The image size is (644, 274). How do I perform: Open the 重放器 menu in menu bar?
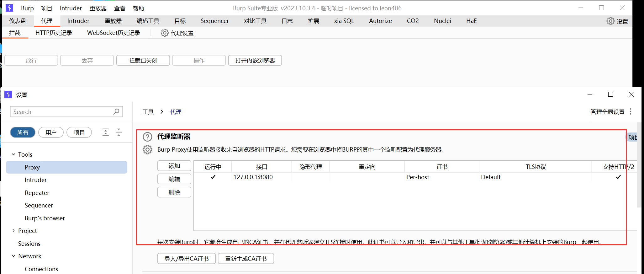(98, 8)
